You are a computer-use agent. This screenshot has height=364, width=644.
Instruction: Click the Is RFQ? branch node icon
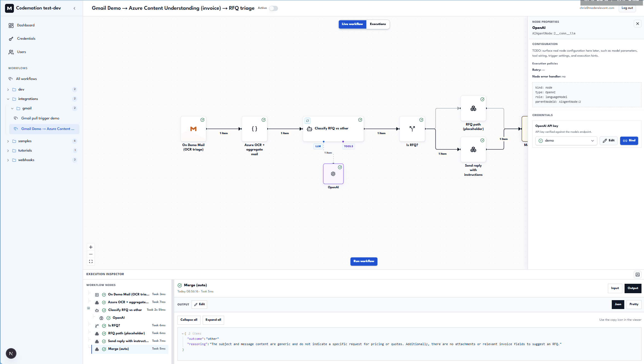click(x=412, y=128)
